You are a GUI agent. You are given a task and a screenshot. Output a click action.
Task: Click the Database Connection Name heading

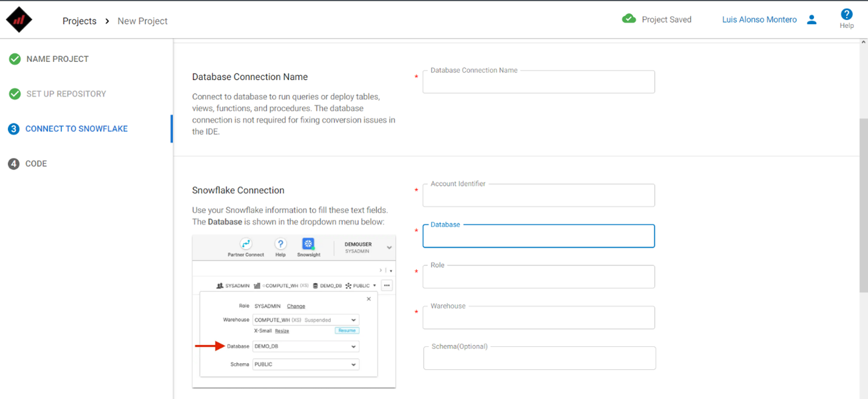click(x=250, y=77)
